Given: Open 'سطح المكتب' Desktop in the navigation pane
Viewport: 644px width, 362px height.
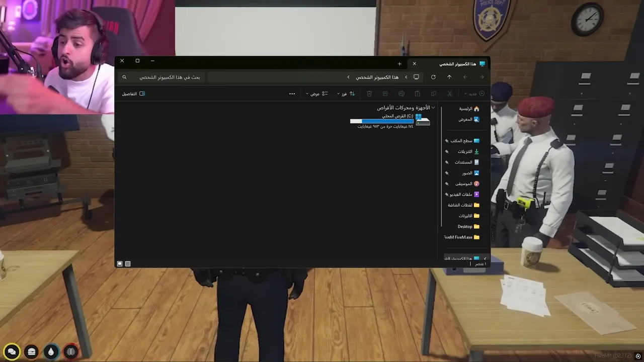Looking at the screenshot, I should pyautogui.click(x=465, y=141).
